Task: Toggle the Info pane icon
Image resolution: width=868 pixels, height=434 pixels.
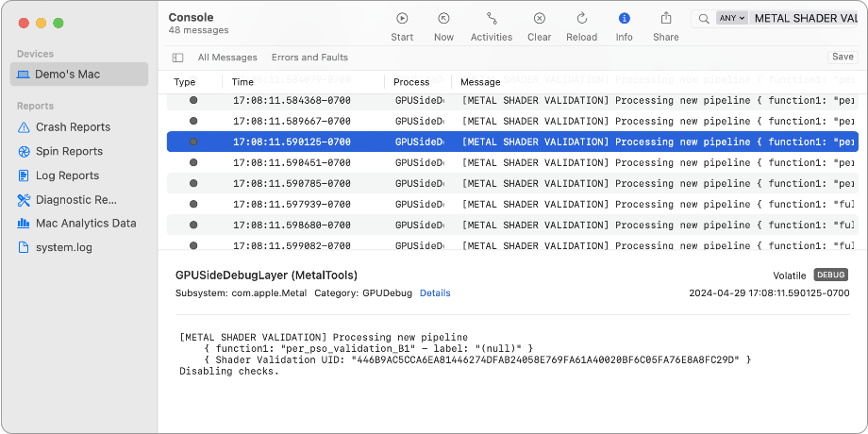Action: tap(624, 19)
